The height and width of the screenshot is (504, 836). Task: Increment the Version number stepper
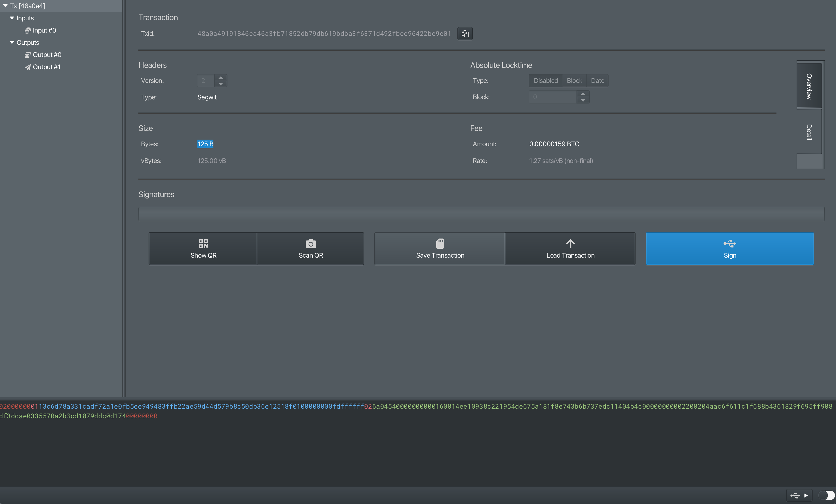click(x=221, y=78)
